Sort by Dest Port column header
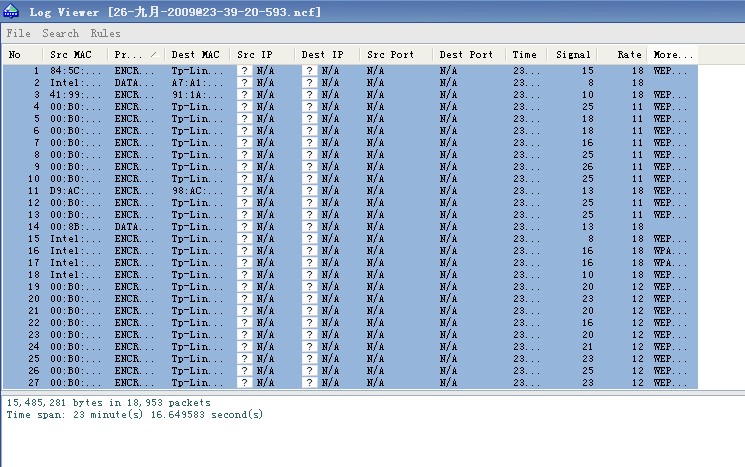The image size is (745, 467). (x=469, y=55)
